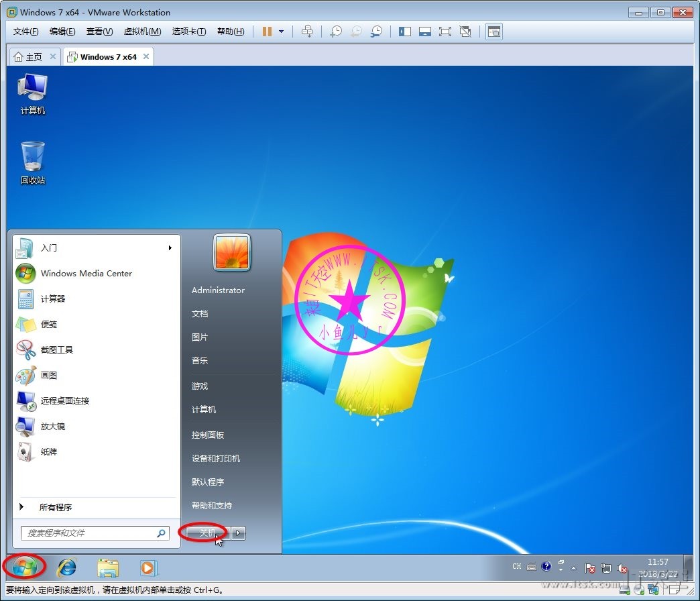Launch Windows Media Player from the taskbar

148,568
